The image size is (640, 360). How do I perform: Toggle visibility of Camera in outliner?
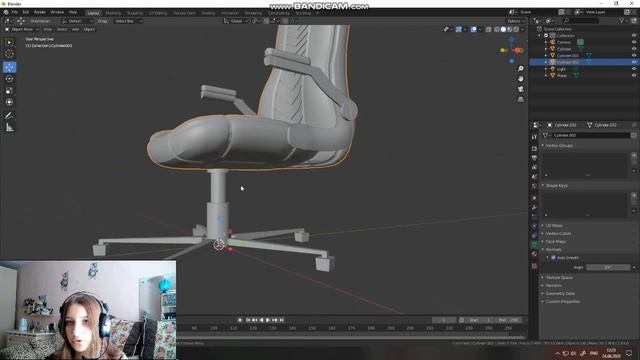[x=634, y=42]
